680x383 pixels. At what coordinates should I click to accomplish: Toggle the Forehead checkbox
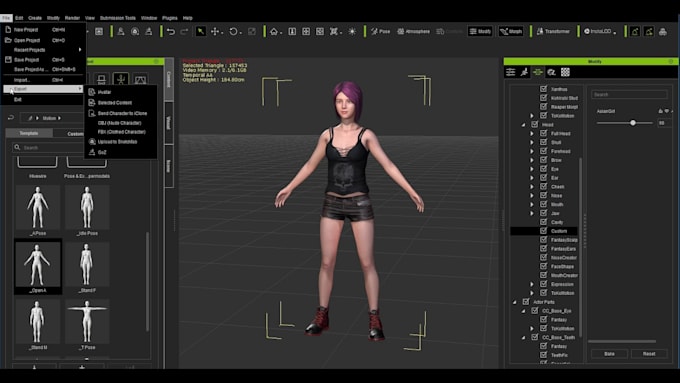(543, 151)
